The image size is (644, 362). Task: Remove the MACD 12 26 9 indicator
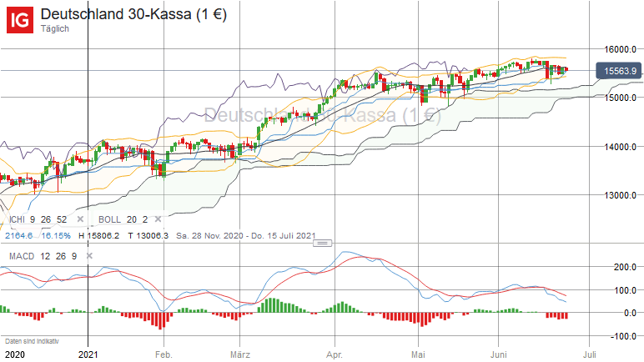(x=89, y=256)
